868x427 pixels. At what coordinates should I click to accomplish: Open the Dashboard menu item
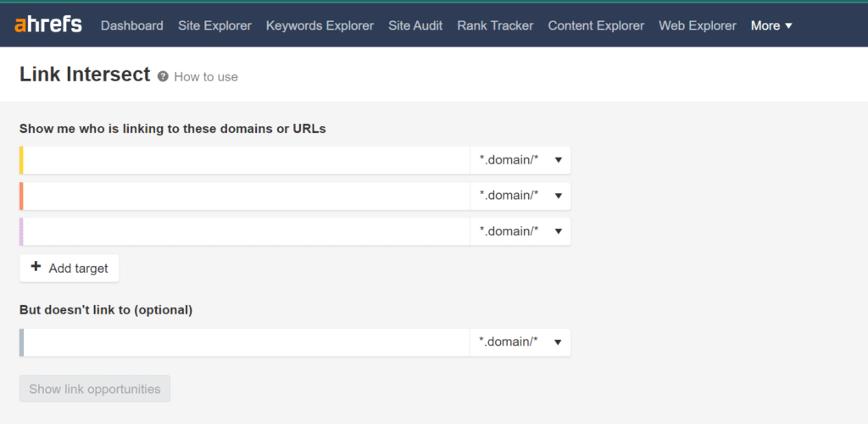pos(131,25)
